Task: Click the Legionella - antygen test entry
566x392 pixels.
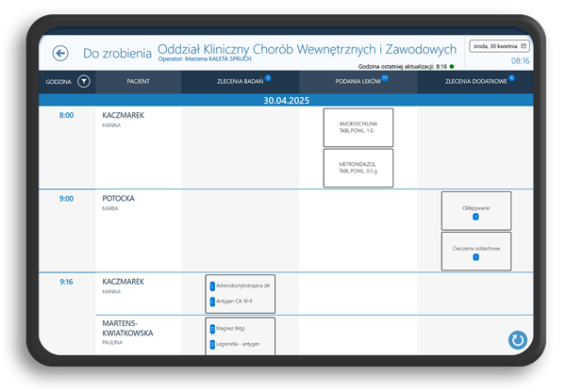Action: (238, 344)
